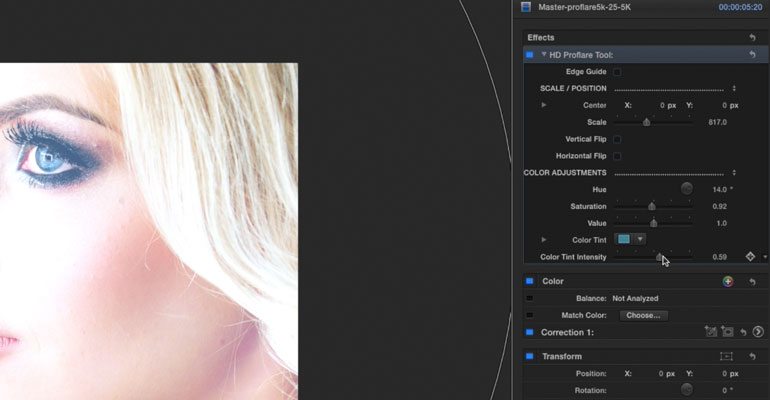Click the Value slider handle
The height and width of the screenshot is (400, 770).
tap(654, 223)
